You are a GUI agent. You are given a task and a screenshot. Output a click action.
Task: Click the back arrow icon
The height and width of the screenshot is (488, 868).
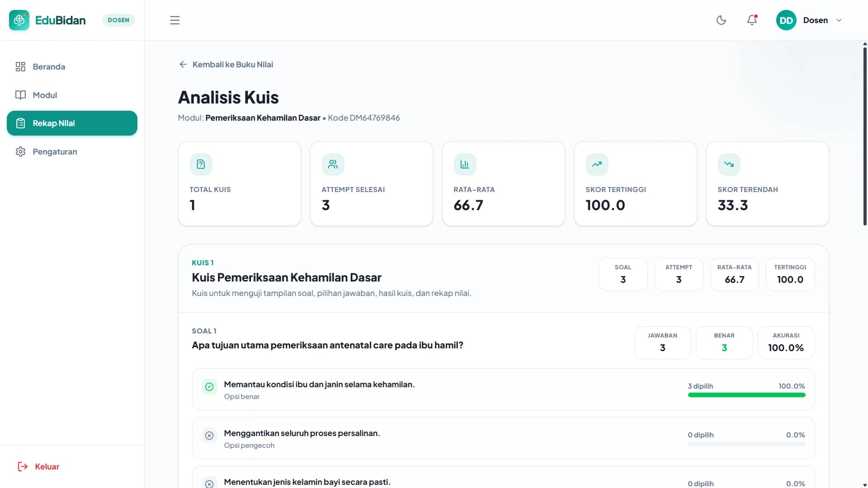coord(183,65)
